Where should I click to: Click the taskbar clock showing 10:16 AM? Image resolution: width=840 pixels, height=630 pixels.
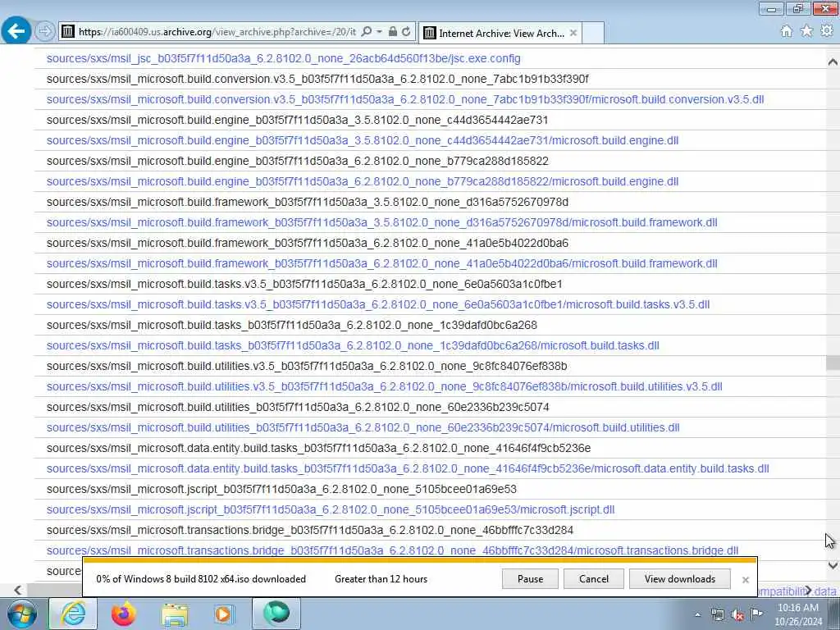click(x=798, y=614)
